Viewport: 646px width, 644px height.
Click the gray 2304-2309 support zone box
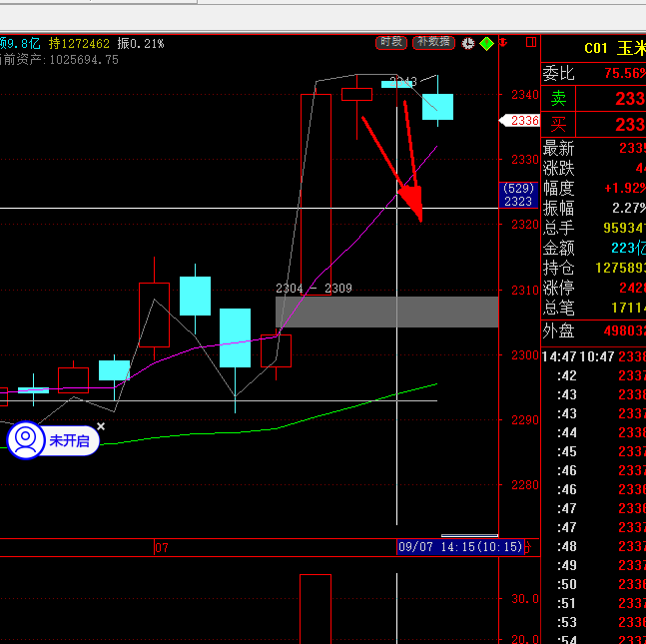pyautogui.click(x=386, y=312)
